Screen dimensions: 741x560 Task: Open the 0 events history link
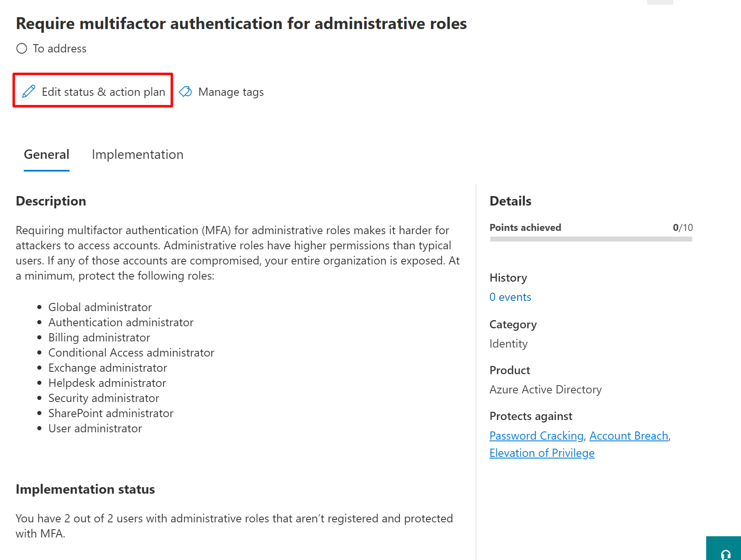(x=510, y=297)
